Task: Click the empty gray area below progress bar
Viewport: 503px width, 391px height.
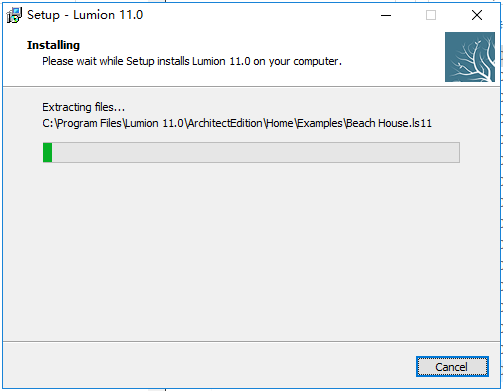Action: [x=252, y=250]
